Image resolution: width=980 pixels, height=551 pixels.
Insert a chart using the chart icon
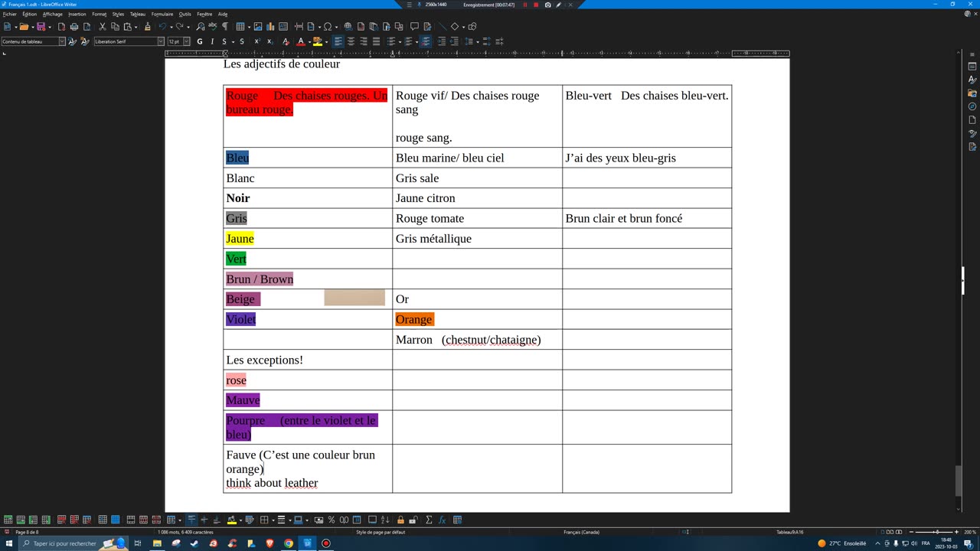270,27
